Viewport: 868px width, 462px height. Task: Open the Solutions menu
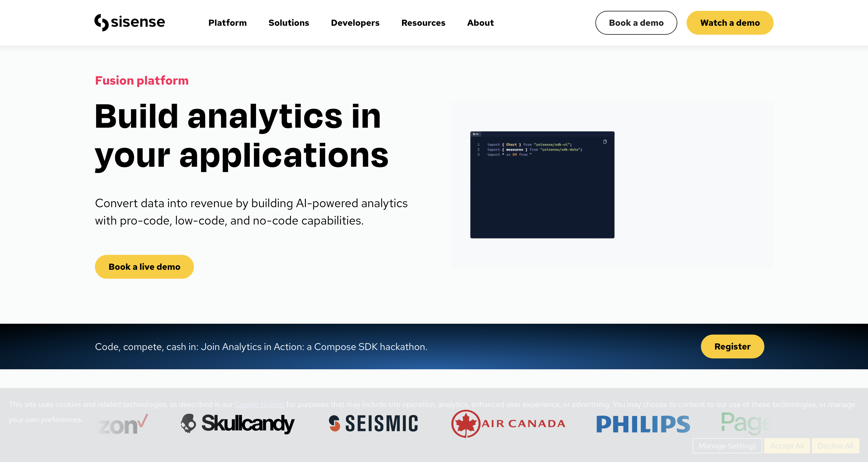(289, 23)
